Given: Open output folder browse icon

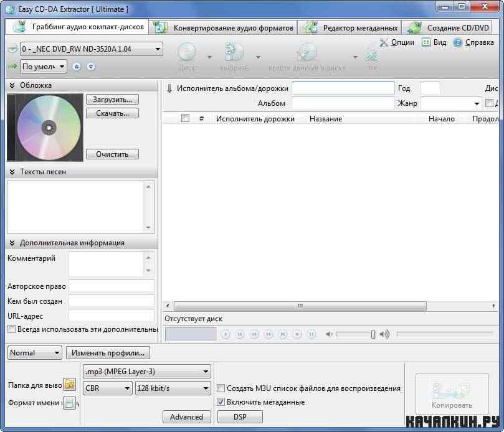Looking at the screenshot, I should click(70, 384).
